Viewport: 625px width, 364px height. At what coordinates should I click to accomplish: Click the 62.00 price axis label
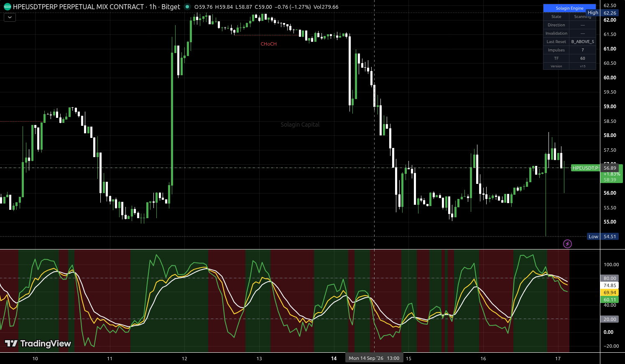click(x=610, y=20)
